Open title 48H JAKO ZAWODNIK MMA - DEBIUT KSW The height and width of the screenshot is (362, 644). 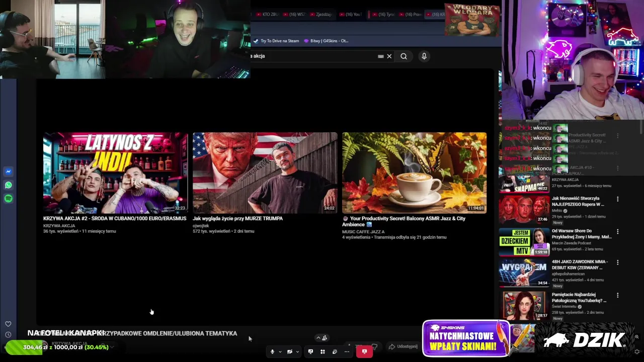click(x=580, y=265)
